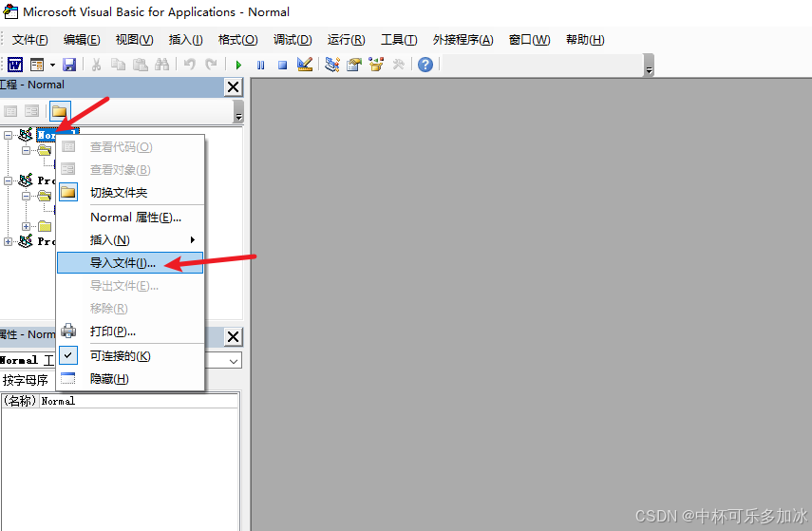Screen dimensions: 812x531
Task: Click the Copy toolbar icon
Action: coord(118,65)
